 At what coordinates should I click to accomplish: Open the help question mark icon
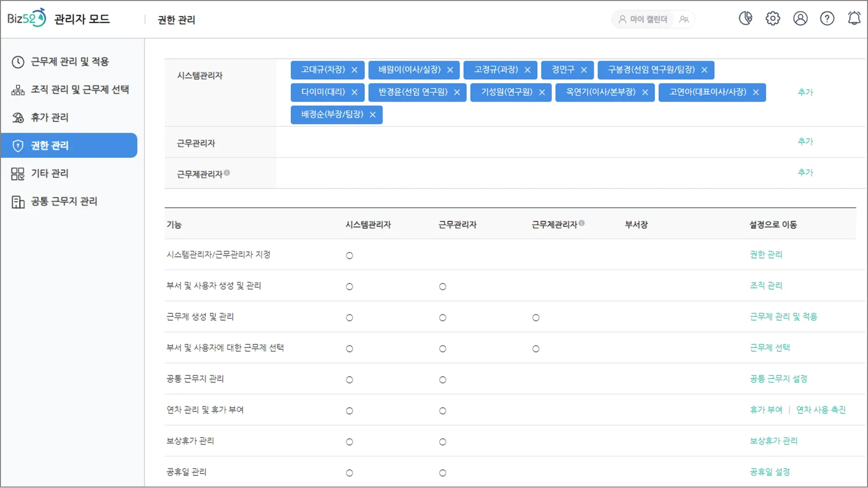tap(827, 18)
